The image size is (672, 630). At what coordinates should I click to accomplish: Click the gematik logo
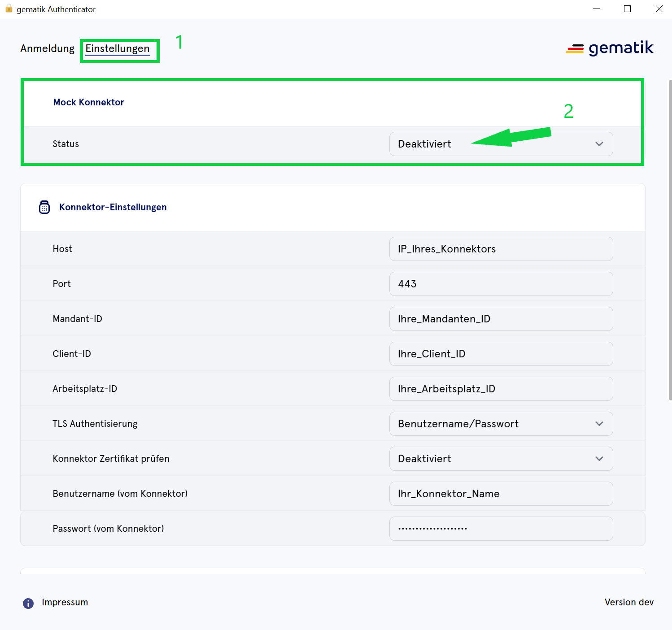tap(609, 48)
